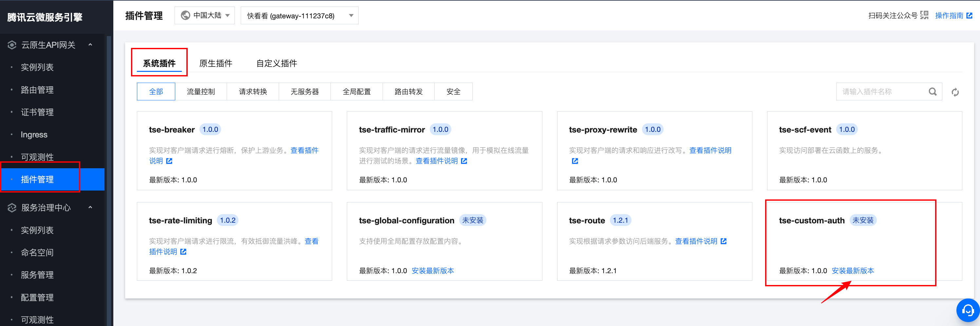
Task: Go to 路由管理 in sidebar
Action: coord(37,90)
